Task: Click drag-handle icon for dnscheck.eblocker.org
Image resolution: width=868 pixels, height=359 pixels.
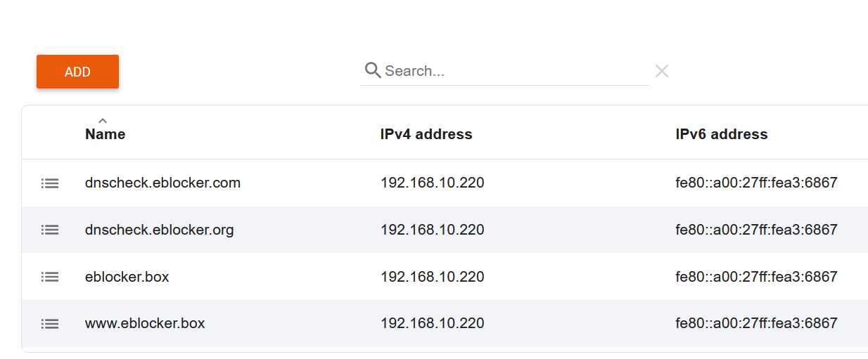Action: (x=50, y=230)
